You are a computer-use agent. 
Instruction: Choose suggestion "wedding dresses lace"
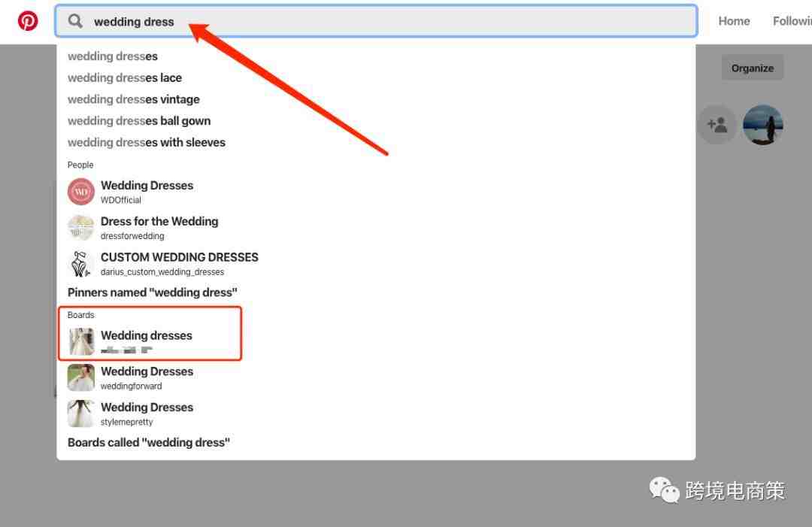coord(125,77)
